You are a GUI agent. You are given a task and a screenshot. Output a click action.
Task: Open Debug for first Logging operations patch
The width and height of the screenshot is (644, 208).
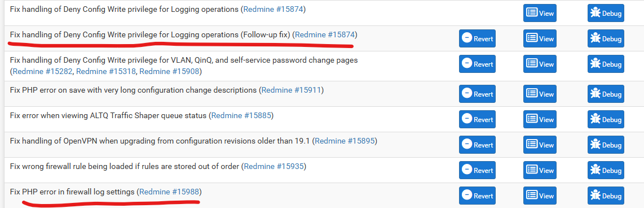(x=606, y=13)
